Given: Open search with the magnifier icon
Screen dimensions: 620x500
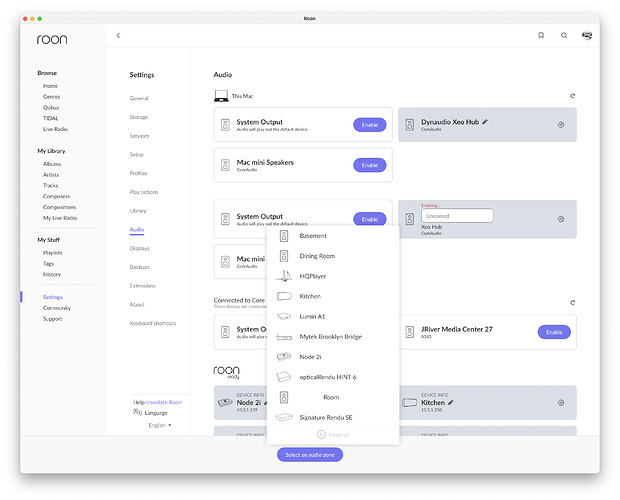Looking at the screenshot, I should tap(564, 35).
